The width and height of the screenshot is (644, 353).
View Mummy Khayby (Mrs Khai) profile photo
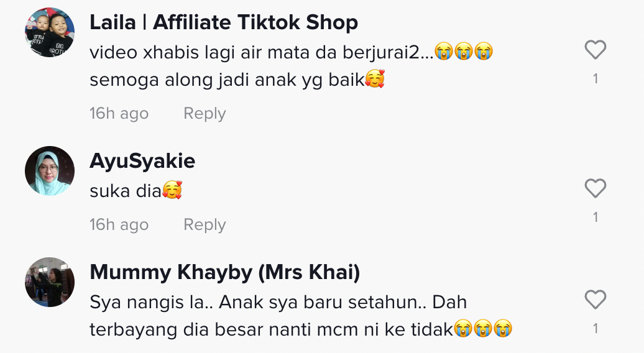[x=50, y=282]
